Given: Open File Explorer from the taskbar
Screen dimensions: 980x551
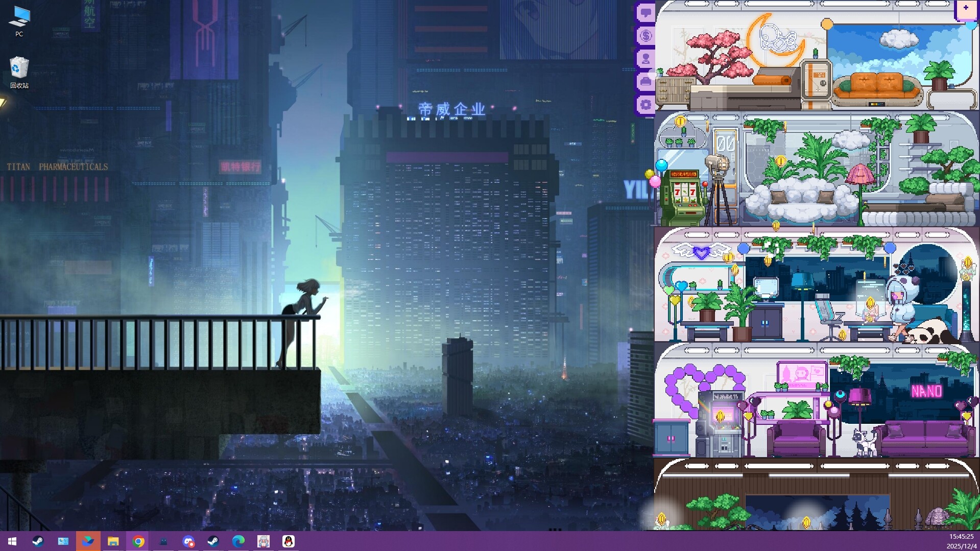Looking at the screenshot, I should 113,541.
